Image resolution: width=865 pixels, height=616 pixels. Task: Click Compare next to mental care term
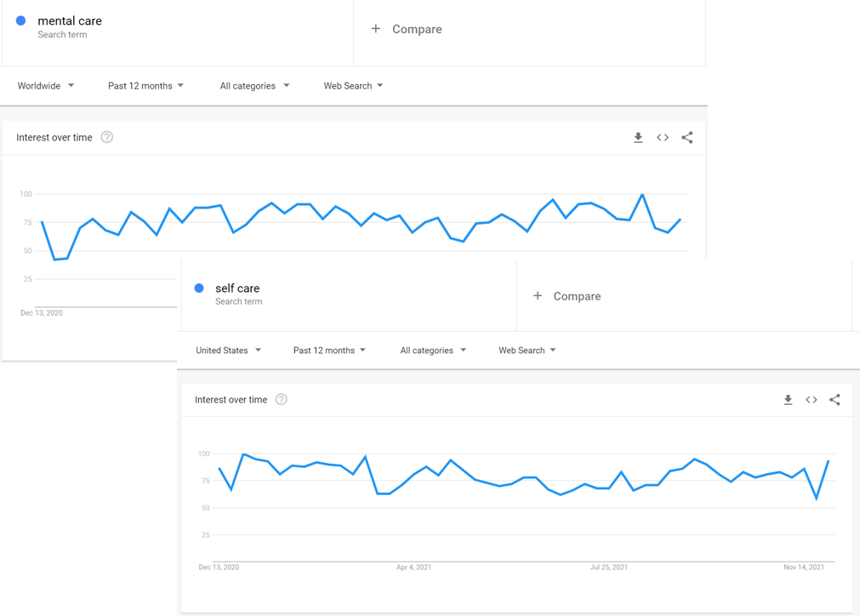click(x=407, y=29)
